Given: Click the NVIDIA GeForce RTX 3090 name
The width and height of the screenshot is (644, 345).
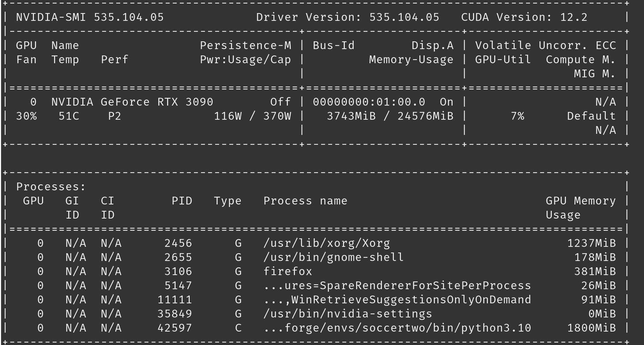Looking at the screenshot, I should click(x=132, y=102).
